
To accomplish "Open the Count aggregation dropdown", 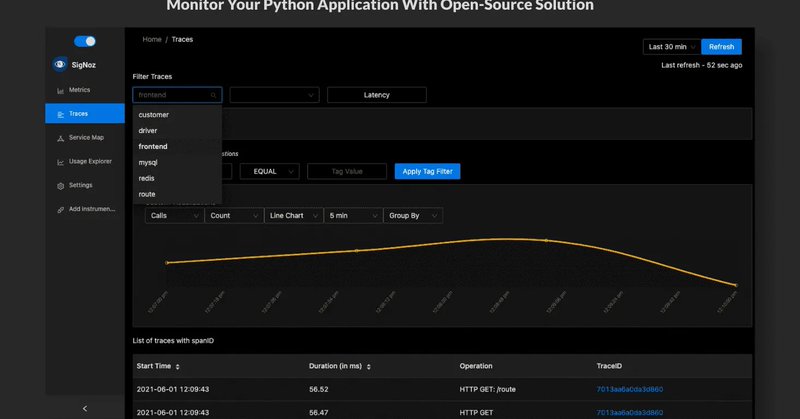I will point(234,216).
